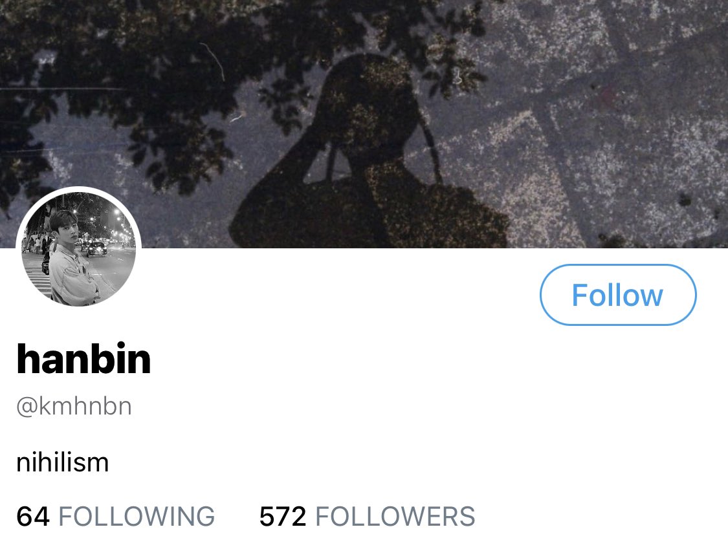Click the word Follow inside blue outline
728x560 pixels.
pos(617,295)
